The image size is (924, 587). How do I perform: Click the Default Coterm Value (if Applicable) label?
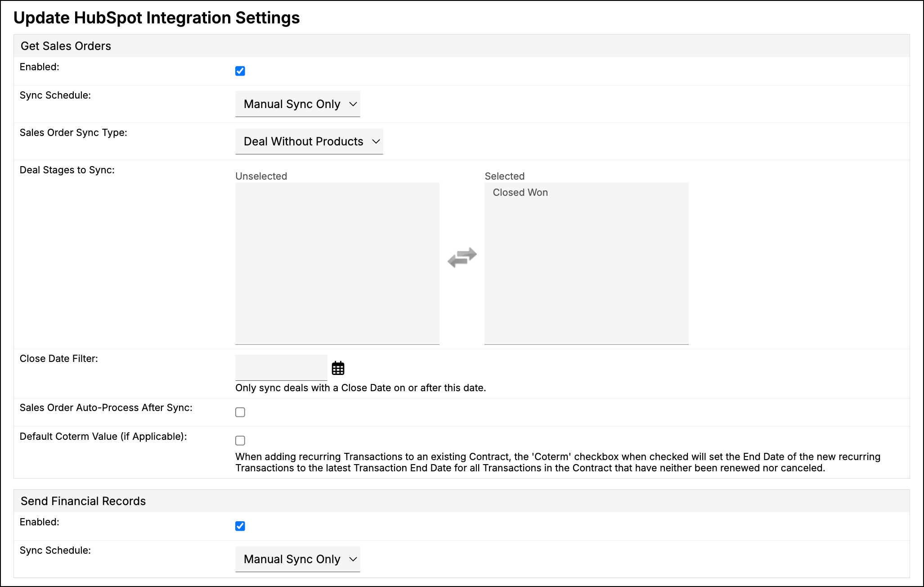tap(103, 436)
